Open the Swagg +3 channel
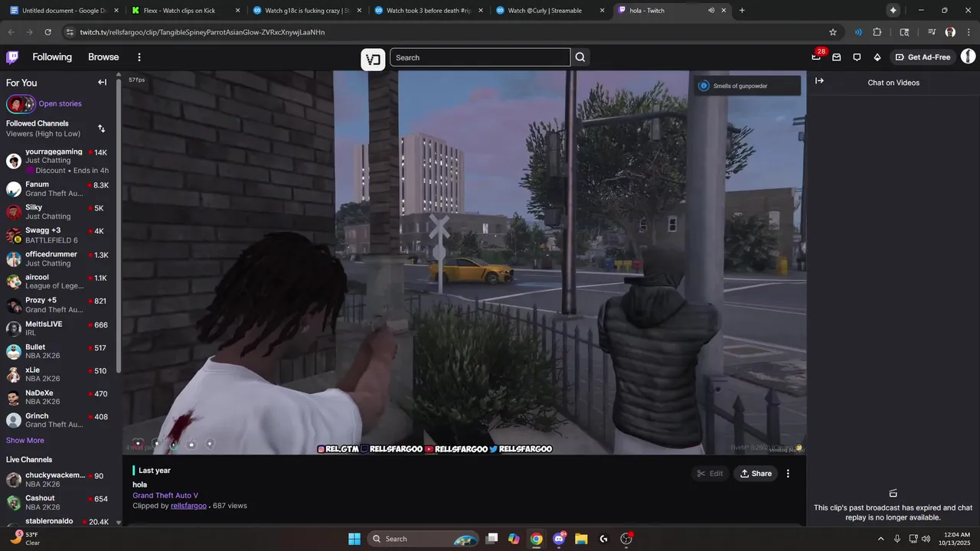980x551 pixels. coord(58,235)
